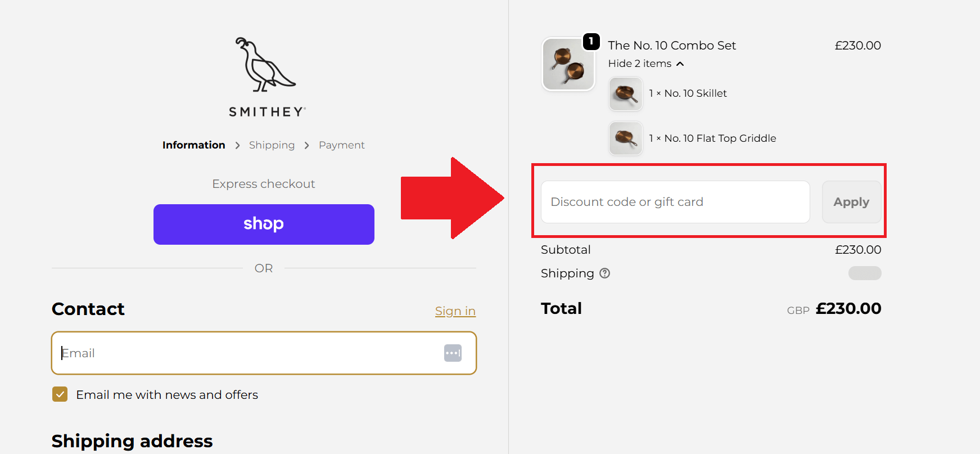Focus the Email input field

click(x=247, y=353)
